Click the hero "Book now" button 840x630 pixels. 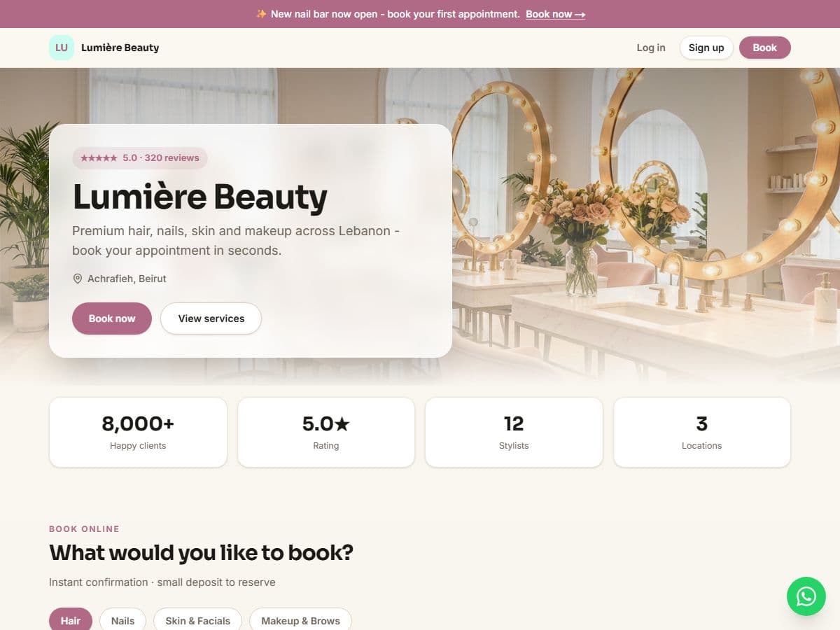tap(112, 318)
